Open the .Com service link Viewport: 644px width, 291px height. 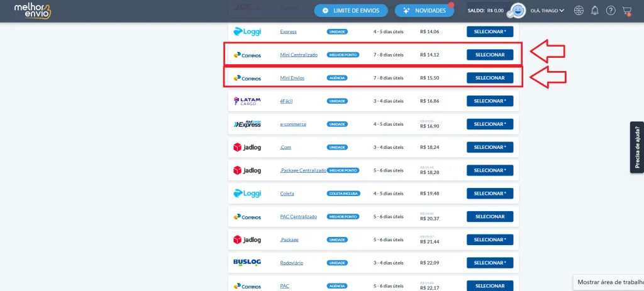pos(286,147)
